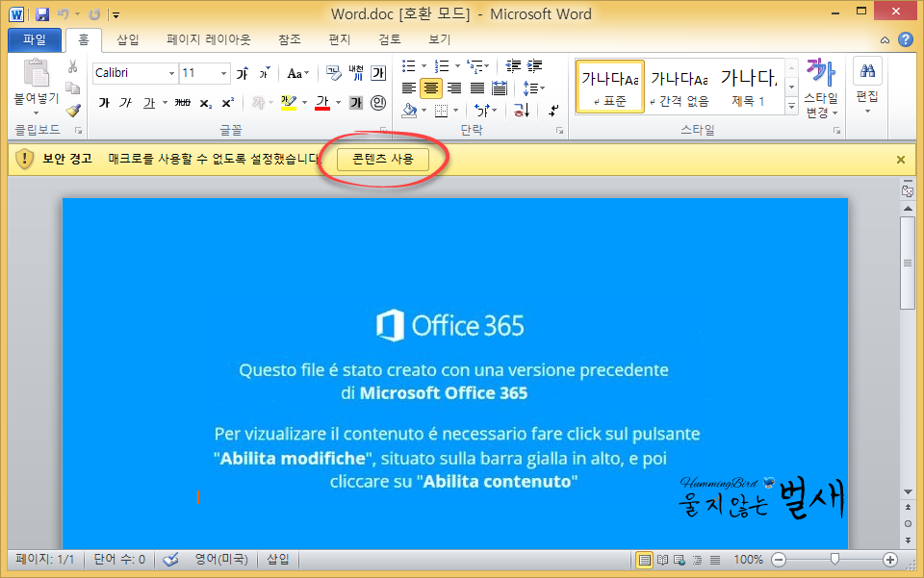Click the Clear Formatting icon
Viewport: 924px width, 578px height.
[334, 73]
